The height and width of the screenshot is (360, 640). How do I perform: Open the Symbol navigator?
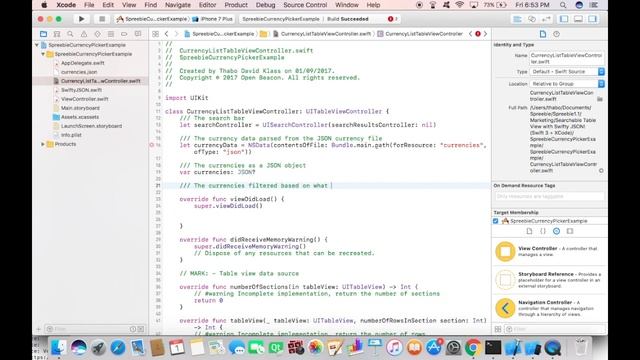[x=57, y=34]
